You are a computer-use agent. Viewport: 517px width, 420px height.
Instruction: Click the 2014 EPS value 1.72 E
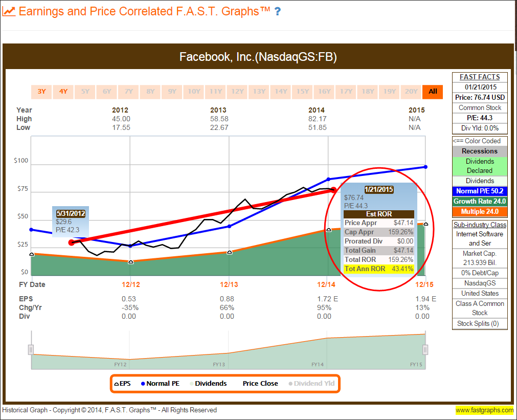click(327, 299)
